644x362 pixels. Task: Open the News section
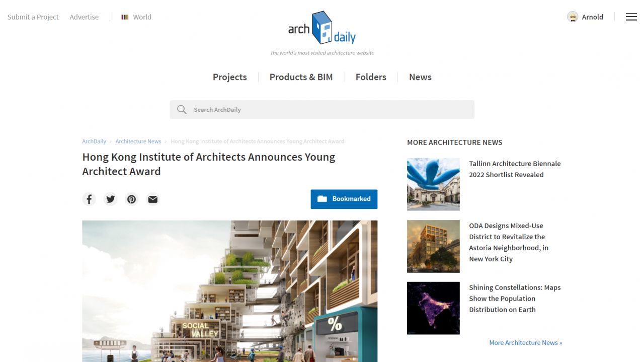tap(420, 77)
